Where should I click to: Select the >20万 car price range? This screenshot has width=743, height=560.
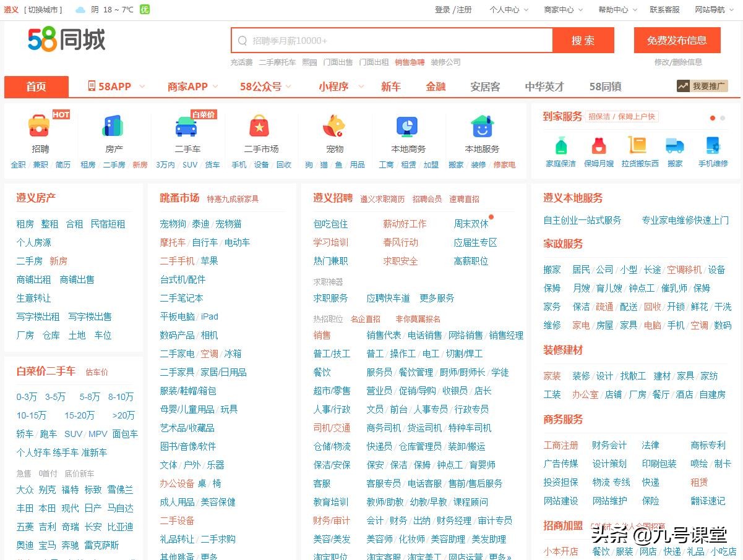pyautogui.click(x=123, y=415)
